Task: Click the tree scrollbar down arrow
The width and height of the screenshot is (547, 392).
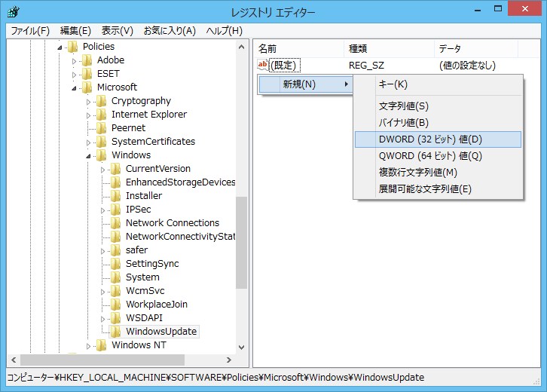Action: point(241,348)
